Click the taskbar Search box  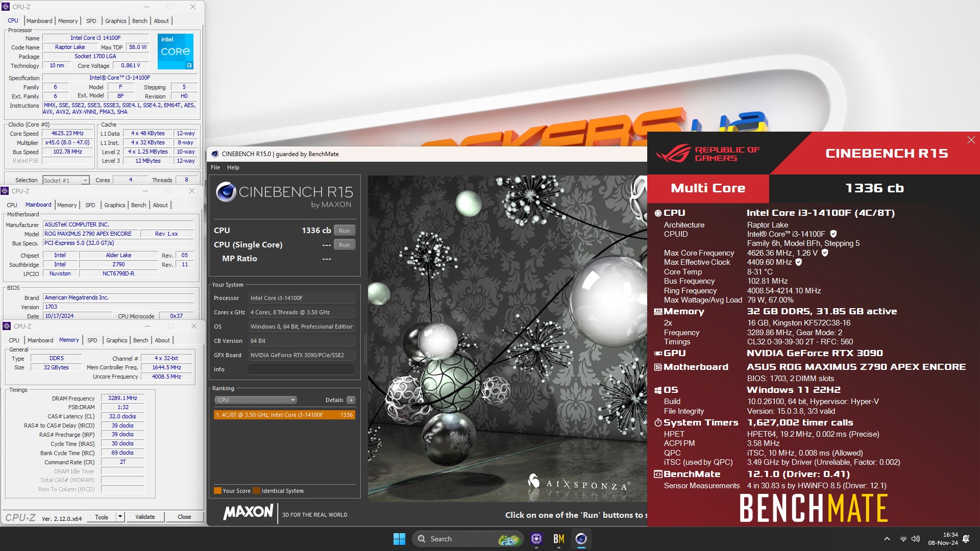pos(468,539)
